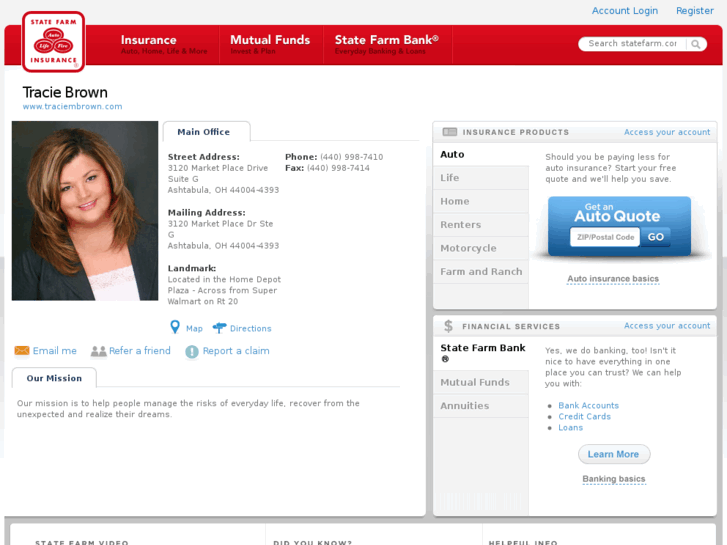Viewport: 727px width, 545px height.
Task: Select the Annuities tab
Action: [x=481, y=406]
